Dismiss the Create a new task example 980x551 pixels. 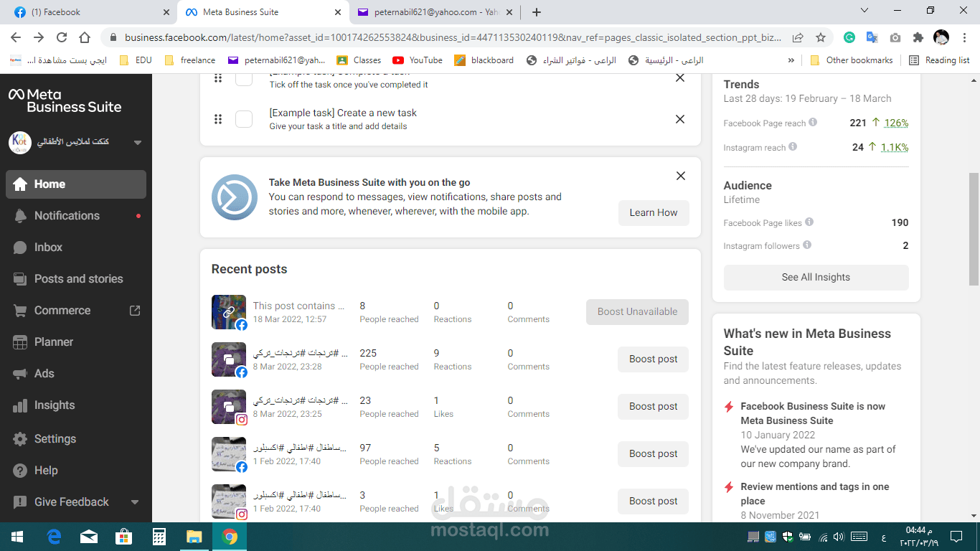pos(680,119)
